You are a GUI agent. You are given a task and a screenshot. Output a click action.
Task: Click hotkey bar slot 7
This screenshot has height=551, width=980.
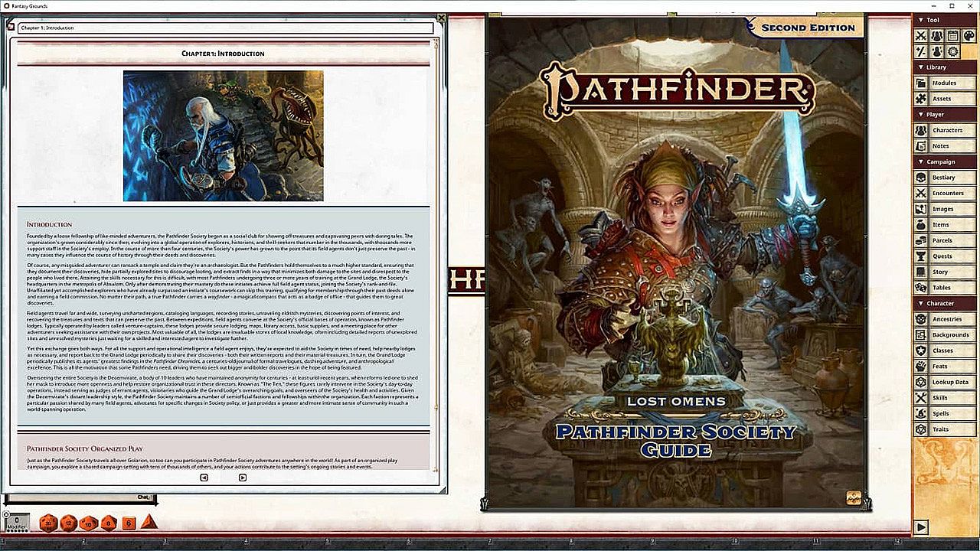point(490,543)
